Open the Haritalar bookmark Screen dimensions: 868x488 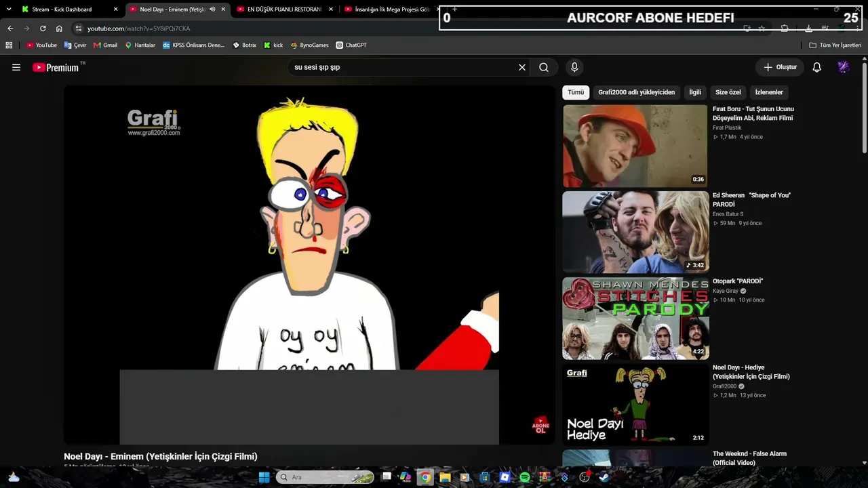click(140, 45)
